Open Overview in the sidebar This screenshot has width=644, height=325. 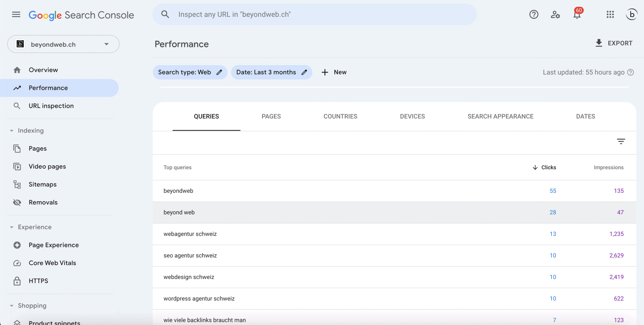pos(43,70)
